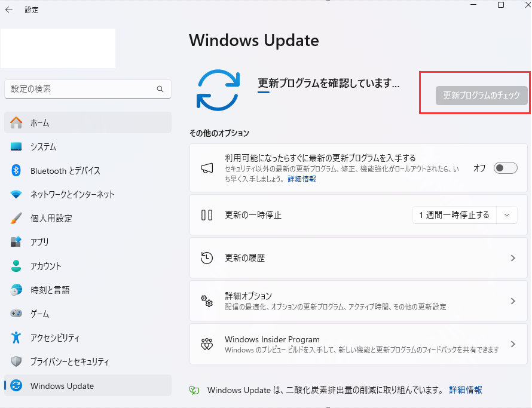Click the System monitor icon
Viewport: 532px width, 408px height.
[16, 146]
